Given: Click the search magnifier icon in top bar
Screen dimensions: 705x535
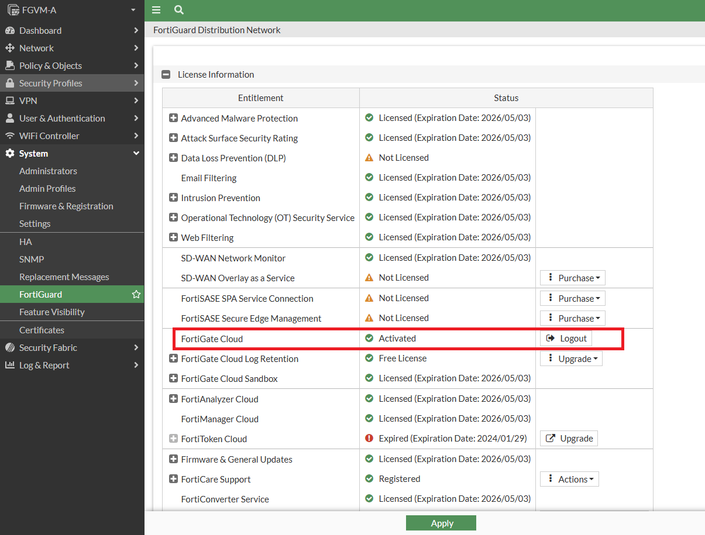Looking at the screenshot, I should coord(179,10).
